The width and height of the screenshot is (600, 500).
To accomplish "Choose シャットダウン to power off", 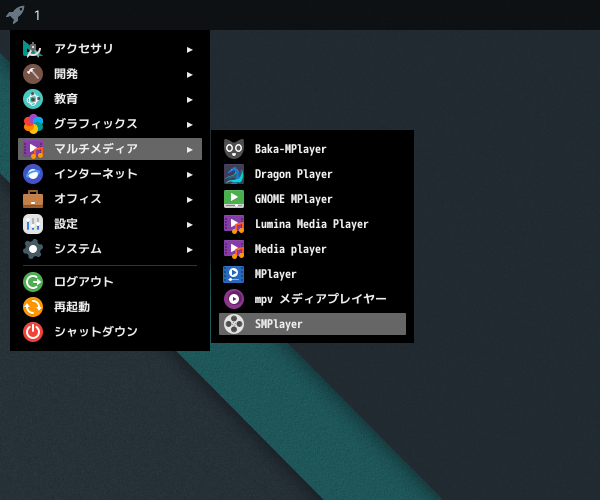I will [x=110, y=332].
